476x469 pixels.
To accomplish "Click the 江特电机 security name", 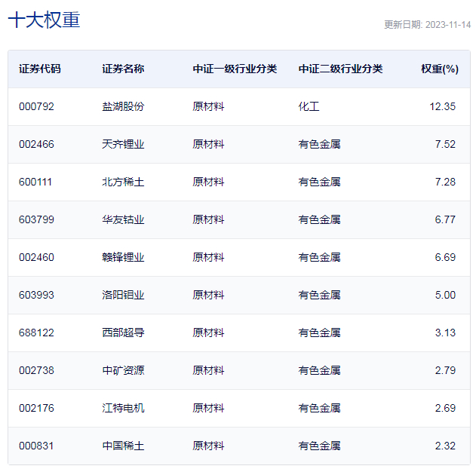I will coord(123,408).
